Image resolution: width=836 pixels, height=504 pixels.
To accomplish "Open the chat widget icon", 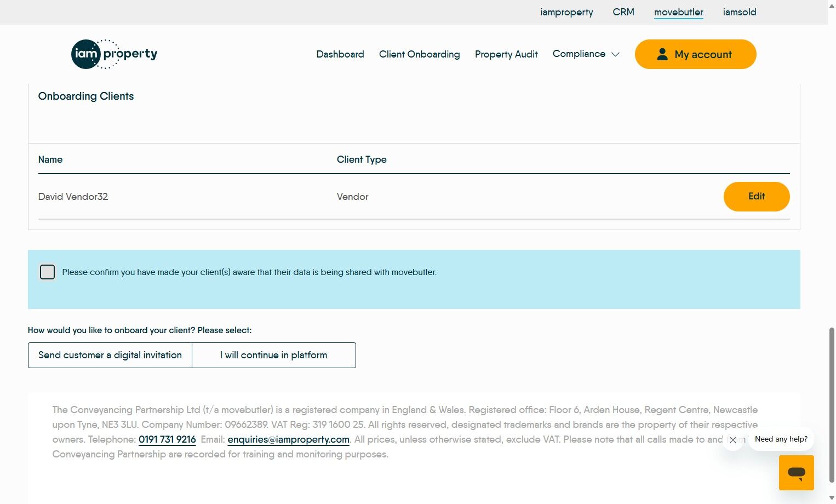I will (796, 473).
